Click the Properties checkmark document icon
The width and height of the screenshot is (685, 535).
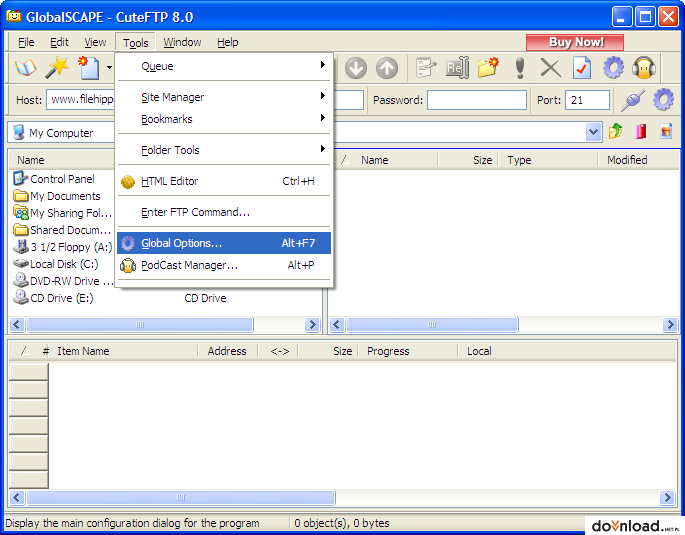click(x=582, y=68)
